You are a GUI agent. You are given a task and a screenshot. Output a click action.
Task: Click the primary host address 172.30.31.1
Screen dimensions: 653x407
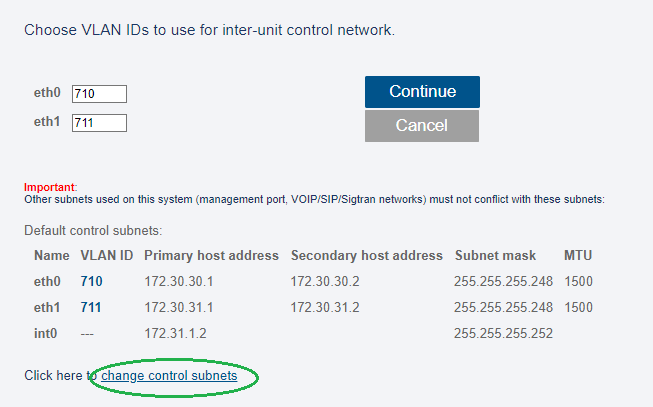pyautogui.click(x=179, y=308)
